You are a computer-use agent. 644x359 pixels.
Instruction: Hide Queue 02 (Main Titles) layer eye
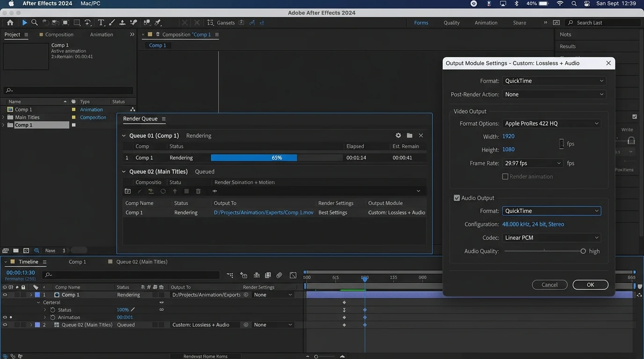5,325
